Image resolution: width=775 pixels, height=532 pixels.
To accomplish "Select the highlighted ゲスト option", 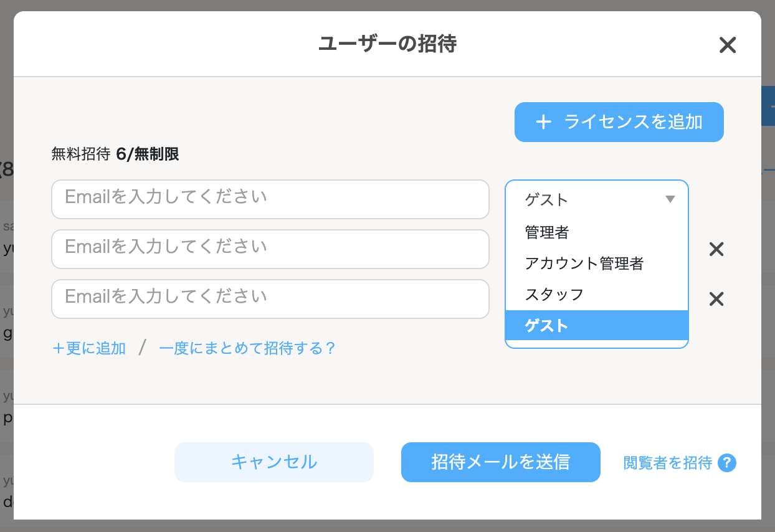I will [597, 325].
